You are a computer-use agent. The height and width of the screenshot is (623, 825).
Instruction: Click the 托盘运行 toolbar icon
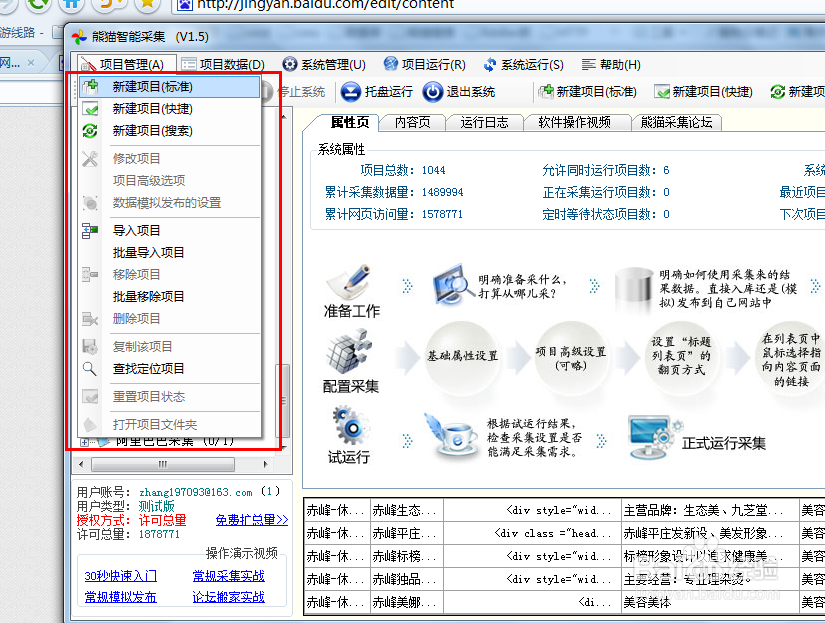coord(350,92)
